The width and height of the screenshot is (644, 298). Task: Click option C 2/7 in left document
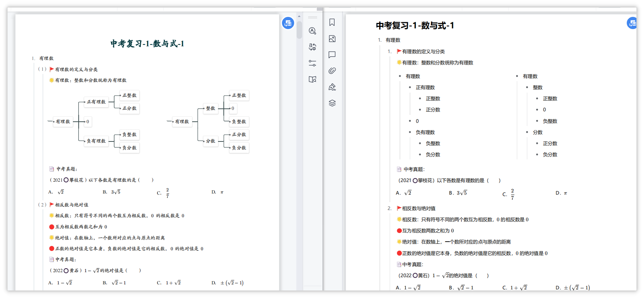coord(163,193)
